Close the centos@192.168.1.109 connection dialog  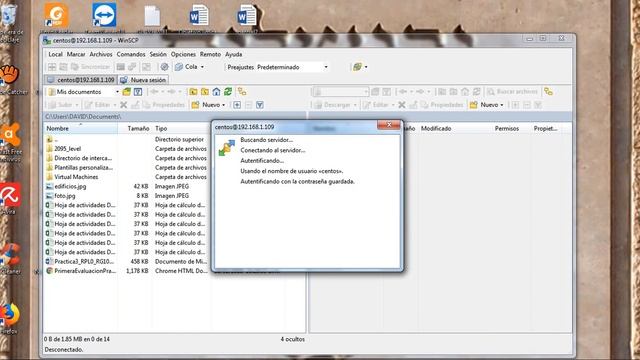pos(389,125)
